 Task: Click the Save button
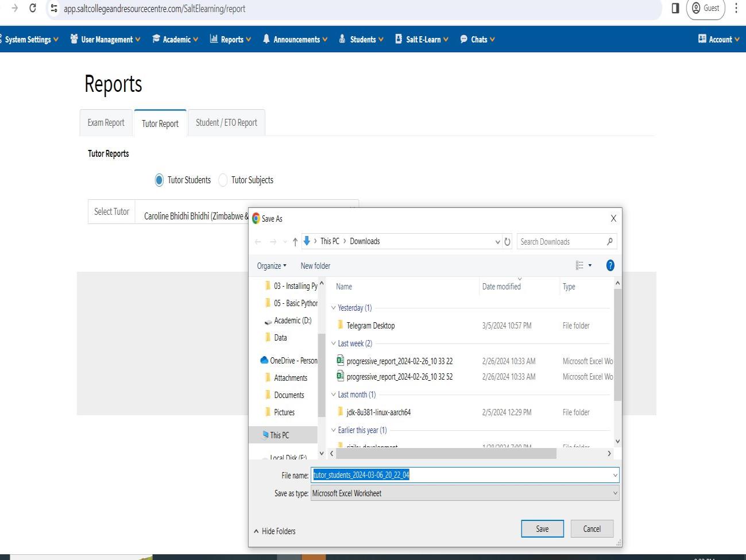click(x=542, y=529)
